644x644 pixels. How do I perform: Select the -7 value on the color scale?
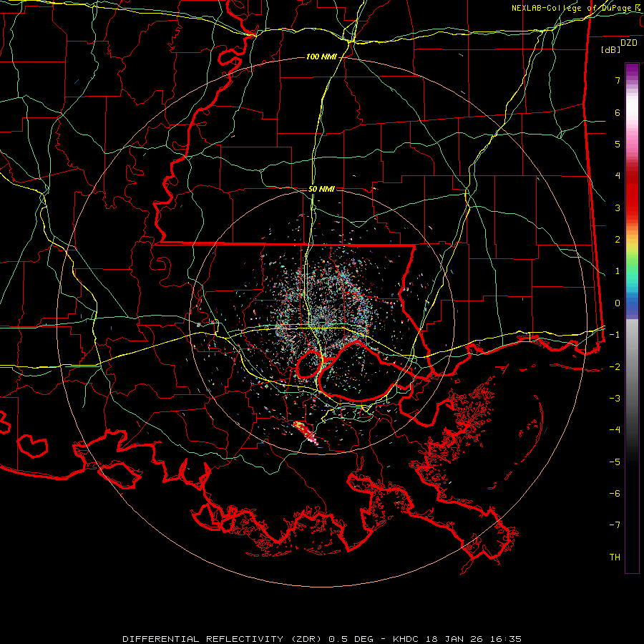[615, 525]
